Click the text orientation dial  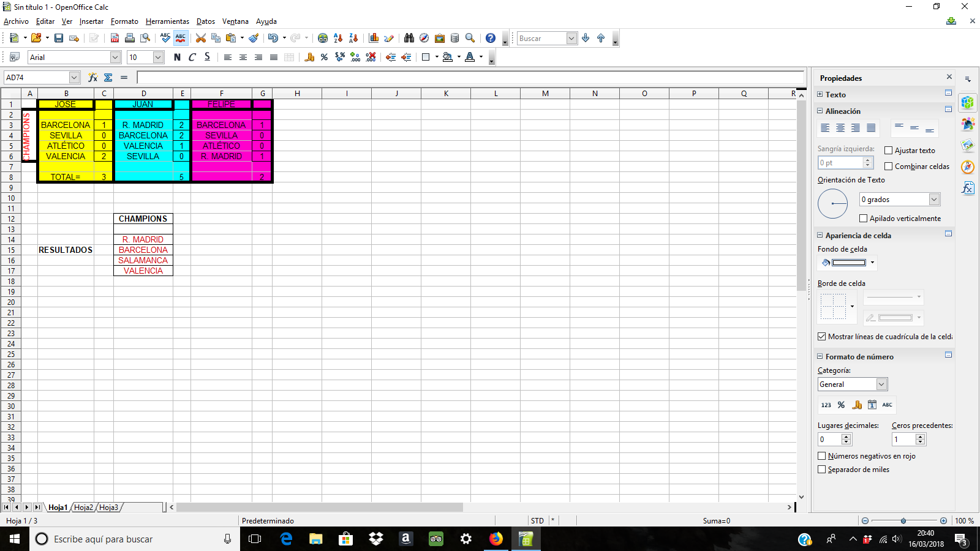[x=833, y=204]
